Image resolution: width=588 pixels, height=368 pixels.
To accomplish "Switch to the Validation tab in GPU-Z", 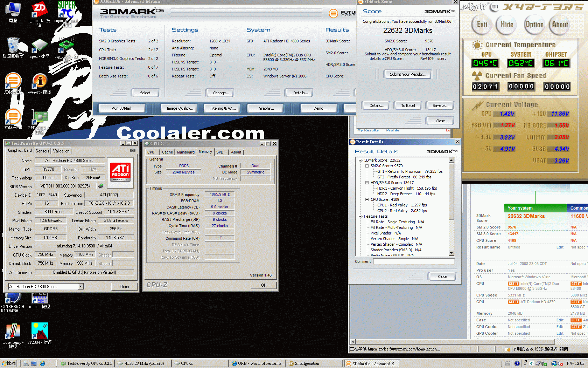I will point(61,151).
